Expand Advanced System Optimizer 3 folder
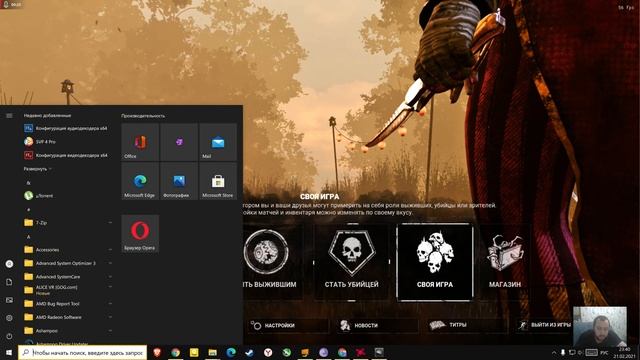 click(67, 263)
